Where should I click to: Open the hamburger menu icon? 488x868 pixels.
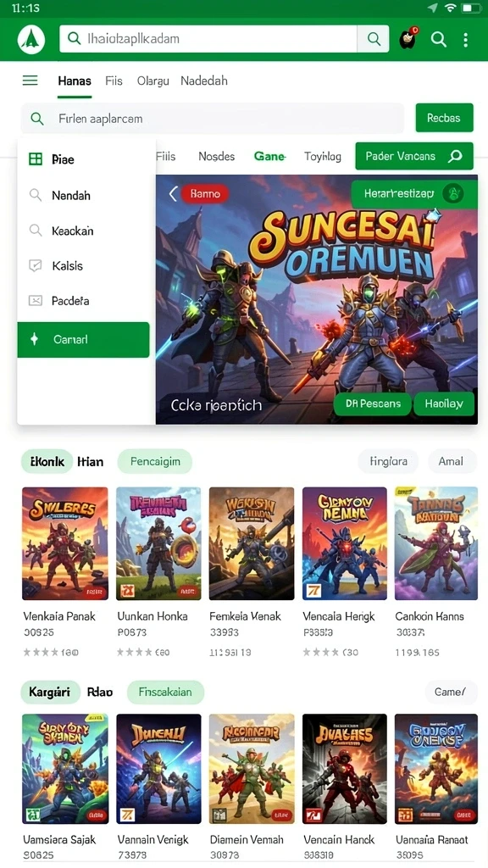pos(30,81)
